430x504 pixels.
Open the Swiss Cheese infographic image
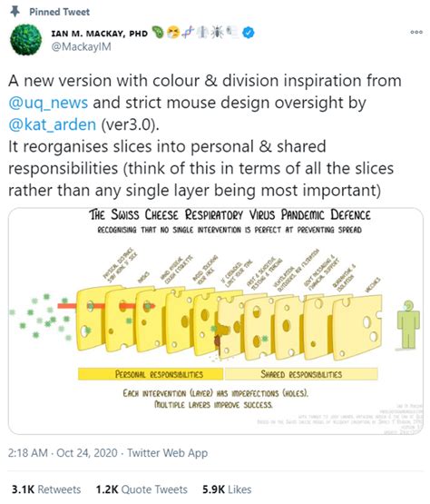pyautogui.click(x=216, y=321)
